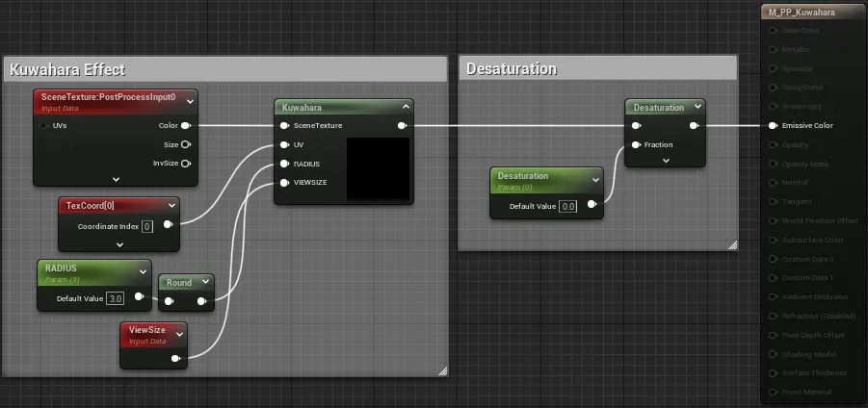Open the SceneTexture:PostProcessInput0 header chevron
This screenshot has width=868, height=408.
tap(190, 101)
